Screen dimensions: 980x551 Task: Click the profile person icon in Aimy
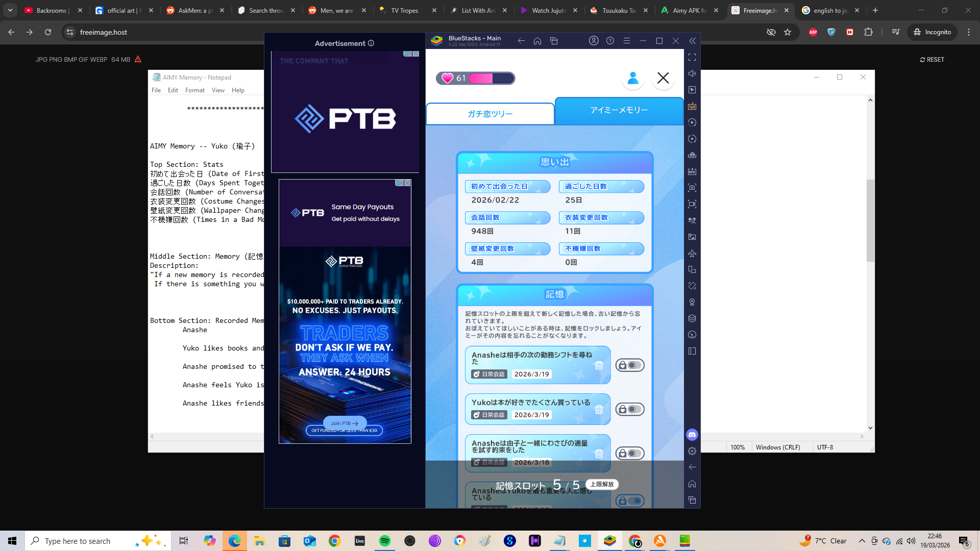click(x=633, y=78)
